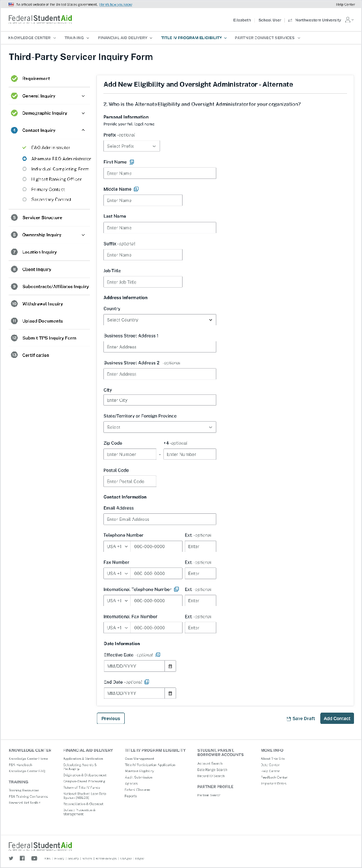Open Title IV Program Eligibility menu

(x=194, y=38)
